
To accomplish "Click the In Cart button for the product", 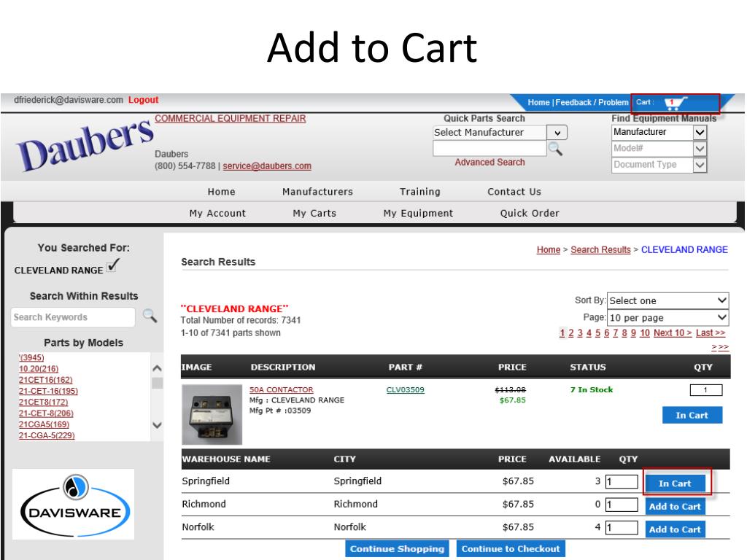I will pyautogui.click(x=692, y=415).
